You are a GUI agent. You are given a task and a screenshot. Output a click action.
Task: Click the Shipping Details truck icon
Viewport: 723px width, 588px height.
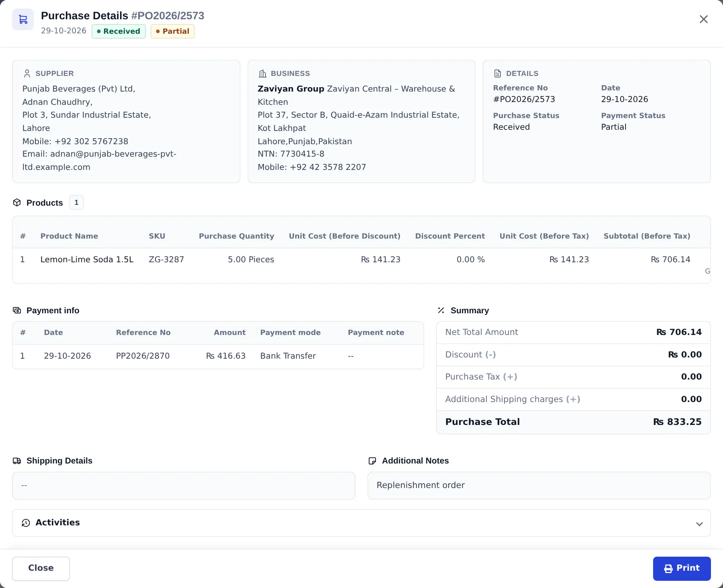pos(17,461)
